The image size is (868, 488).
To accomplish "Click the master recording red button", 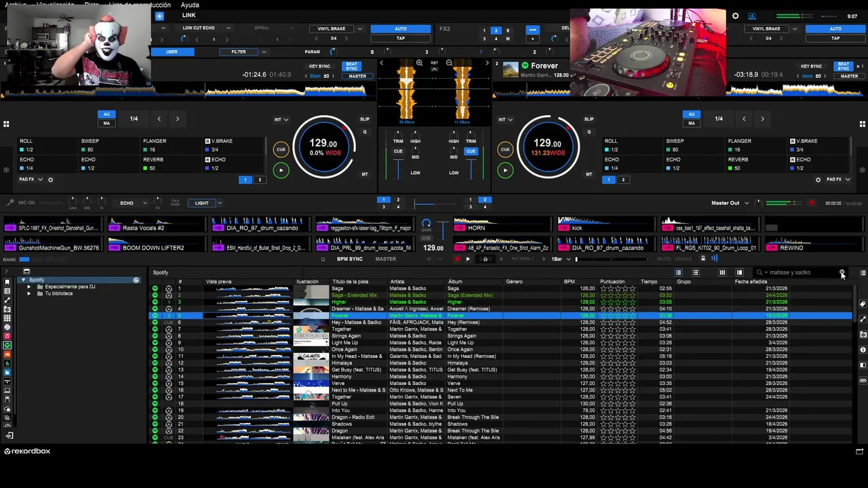I will [x=812, y=203].
